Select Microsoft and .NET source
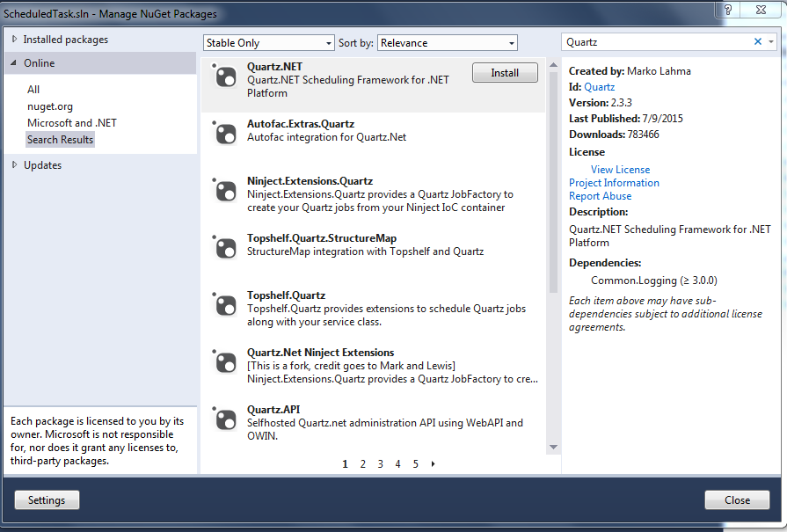This screenshot has height=532, width=787. 72,123
